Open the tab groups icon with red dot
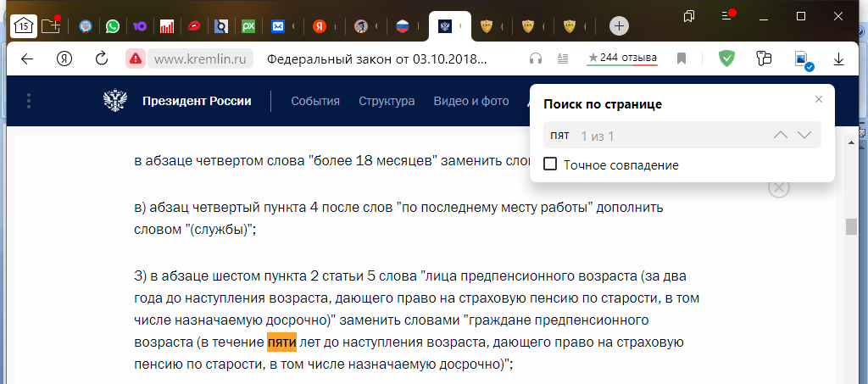This screenshot has height=384, width=868. coord(51,25)
